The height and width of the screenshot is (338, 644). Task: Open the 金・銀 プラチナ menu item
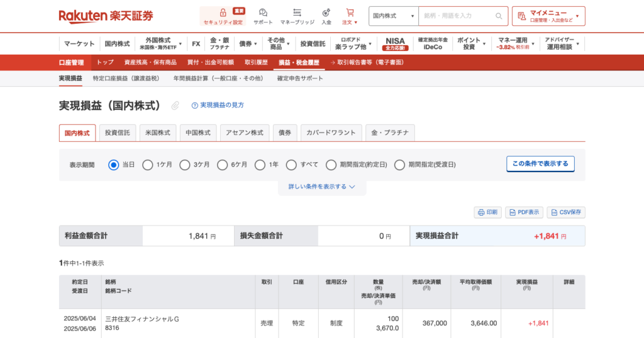[219, 43]
